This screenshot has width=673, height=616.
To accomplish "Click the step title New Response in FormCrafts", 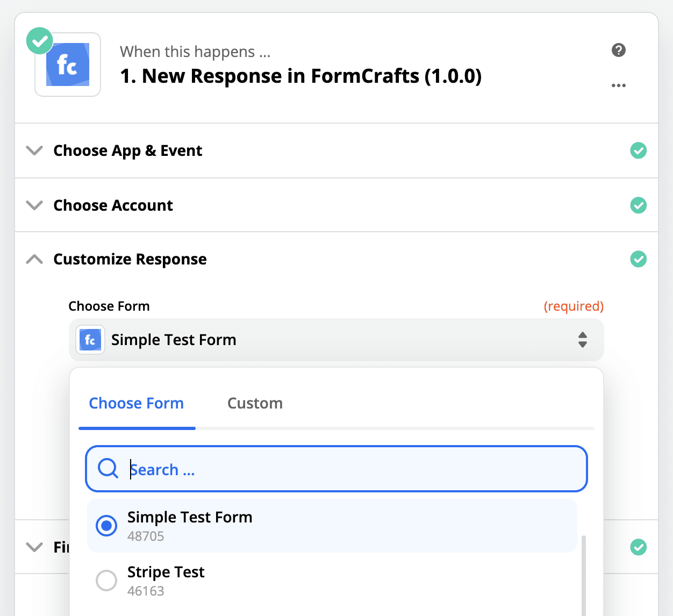I will tap(301, 76).
